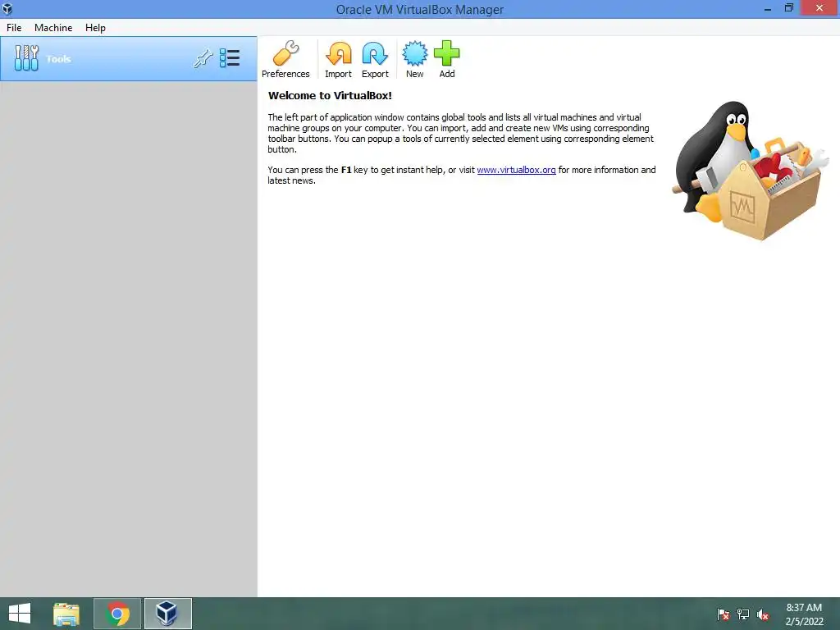Open the Machine menu

(x=53, y=28)
